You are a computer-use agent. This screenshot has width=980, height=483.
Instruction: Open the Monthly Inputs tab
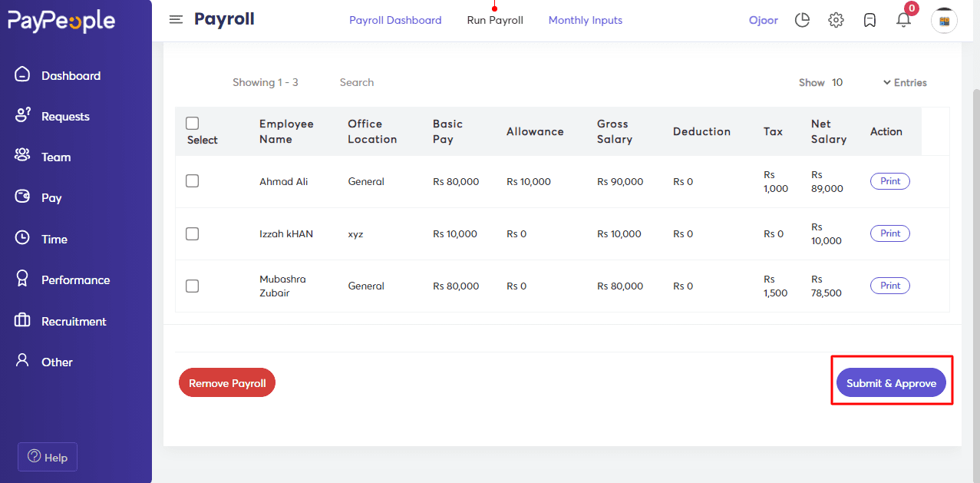pyautogui.click(x=585, y=19)
